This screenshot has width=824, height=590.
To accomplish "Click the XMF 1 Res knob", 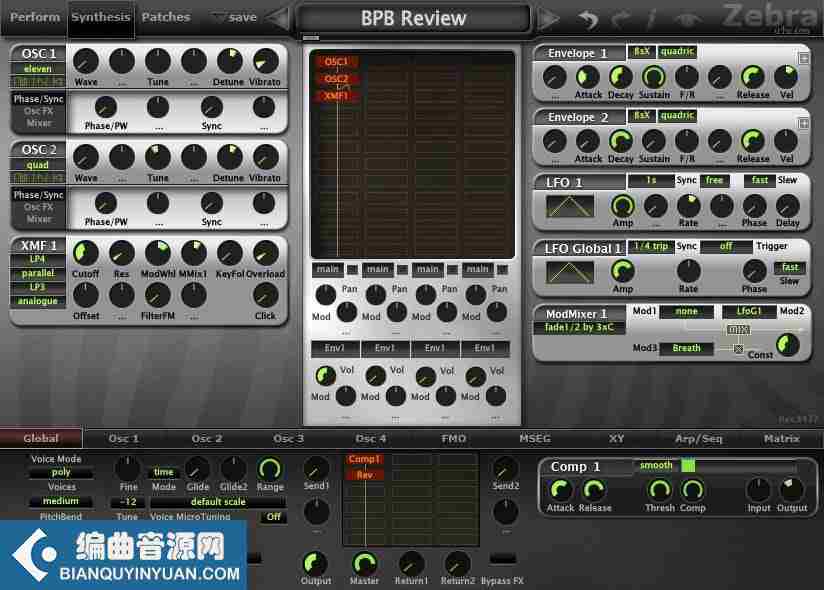I will click(x=122, y=253).
